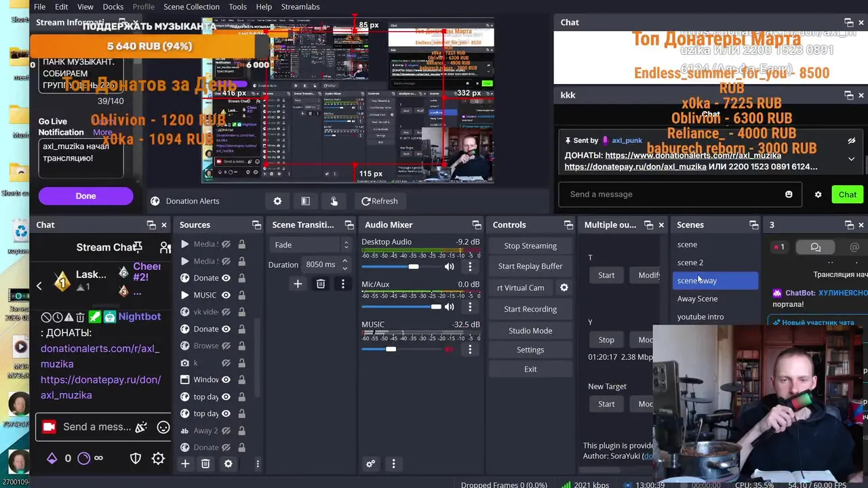Mute the Mic/Aux speaker icon

(x=449, y=307)
